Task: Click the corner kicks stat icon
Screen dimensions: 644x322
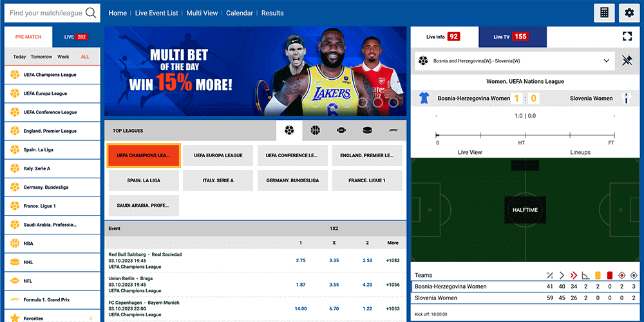Action: tap(585, 275)
